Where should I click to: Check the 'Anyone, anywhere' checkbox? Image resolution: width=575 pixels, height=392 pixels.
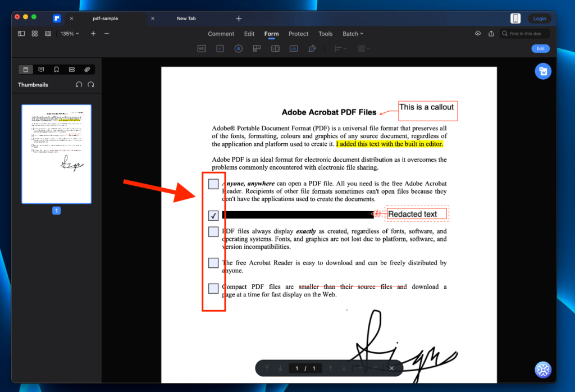[213, 184]
